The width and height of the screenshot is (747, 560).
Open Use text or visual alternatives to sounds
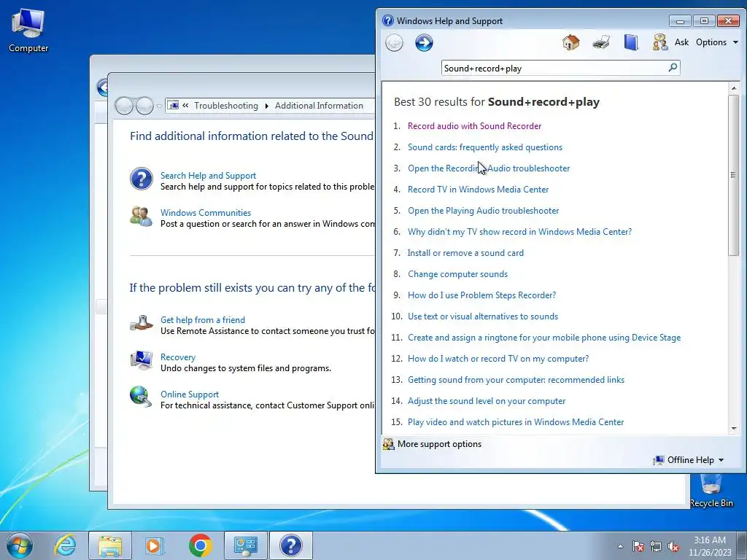point(483,316)
